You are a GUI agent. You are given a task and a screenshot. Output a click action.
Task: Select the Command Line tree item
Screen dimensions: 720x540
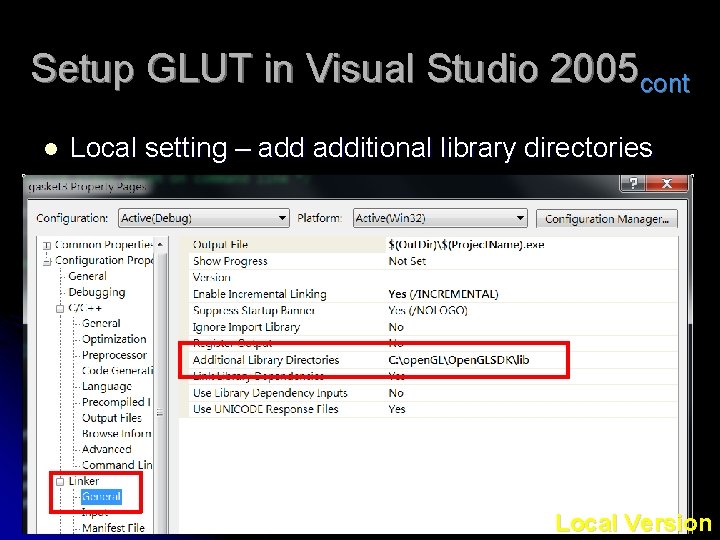tap(117, 465)
